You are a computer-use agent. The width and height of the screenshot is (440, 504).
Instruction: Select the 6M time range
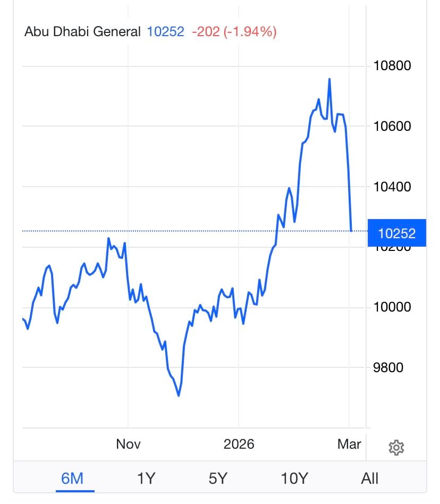[x=72, y=478]
